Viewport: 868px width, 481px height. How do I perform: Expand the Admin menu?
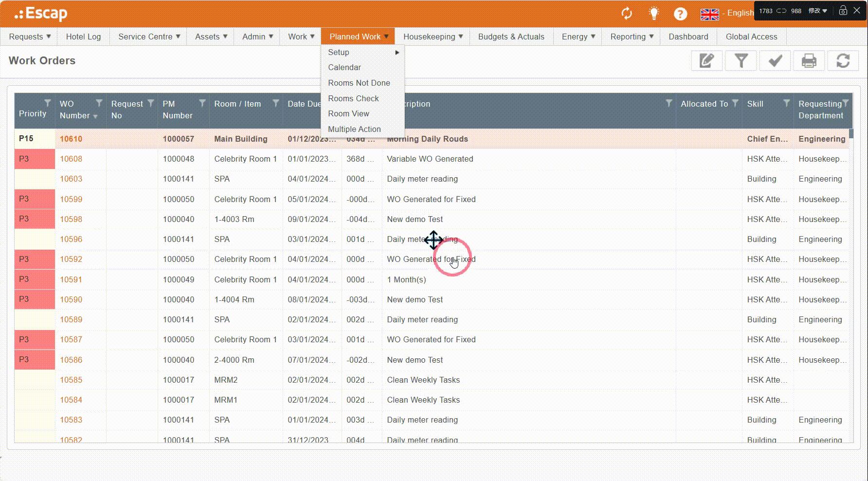point(258,37)
